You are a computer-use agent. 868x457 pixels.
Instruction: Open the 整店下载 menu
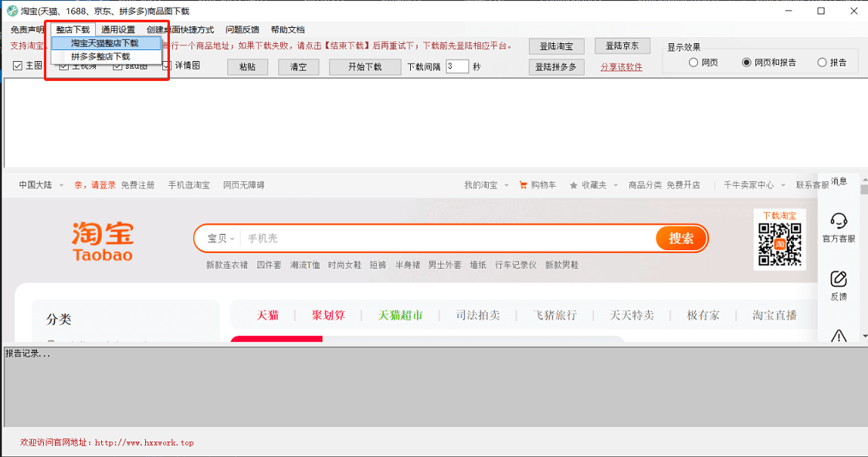[73, 30]
